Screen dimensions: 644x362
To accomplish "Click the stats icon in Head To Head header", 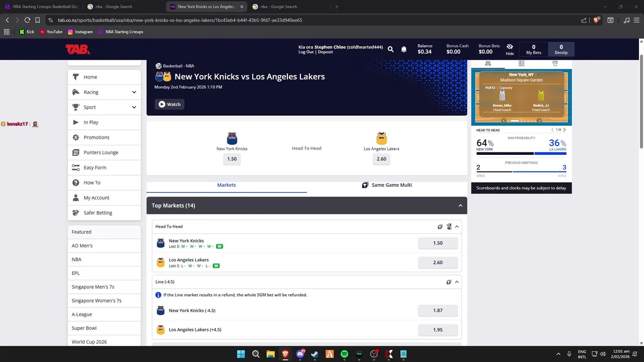I will 449,227.
